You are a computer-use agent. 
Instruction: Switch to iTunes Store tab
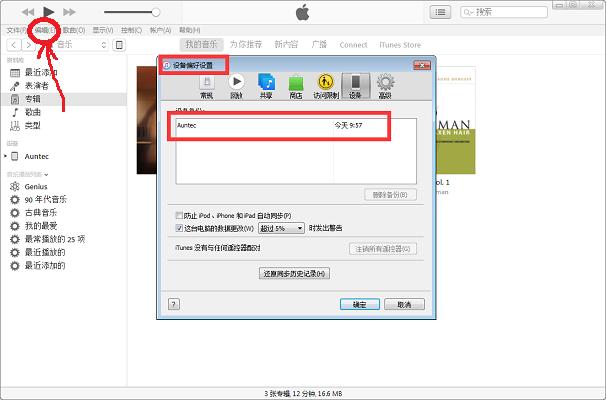click(400, 45)
